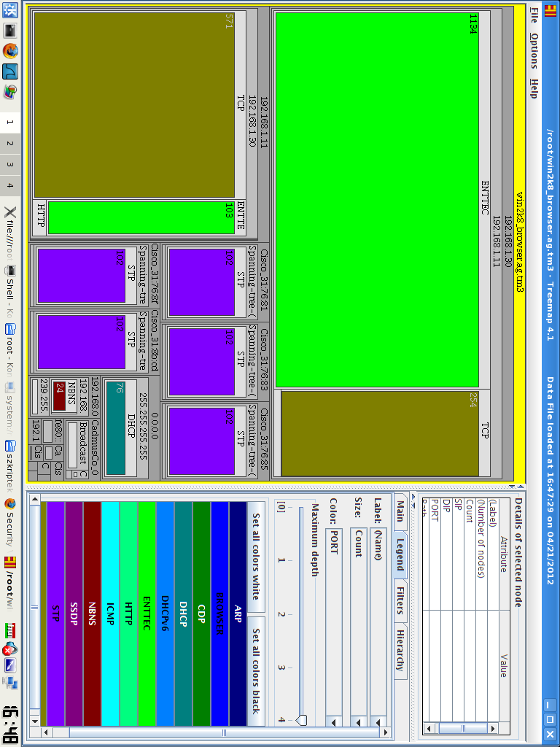Open the Hierarchy tab
This screenshot has height=747, width=560.
coord(400,650)
